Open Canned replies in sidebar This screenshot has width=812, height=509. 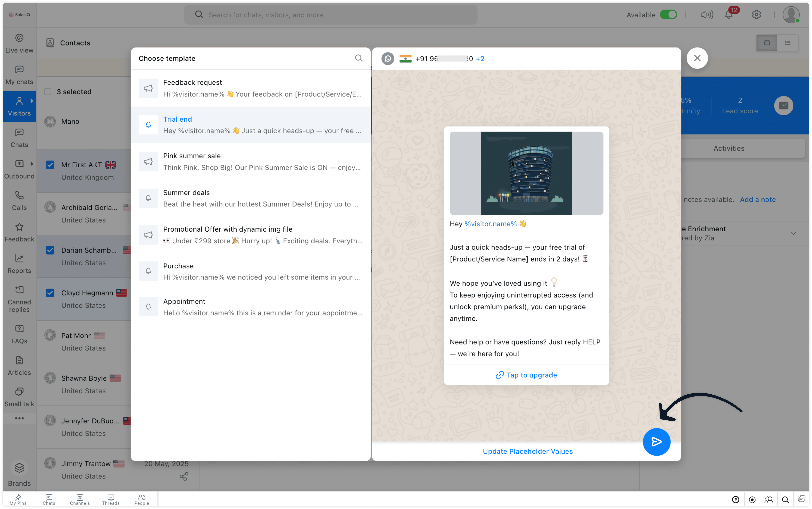pos(19,299)
